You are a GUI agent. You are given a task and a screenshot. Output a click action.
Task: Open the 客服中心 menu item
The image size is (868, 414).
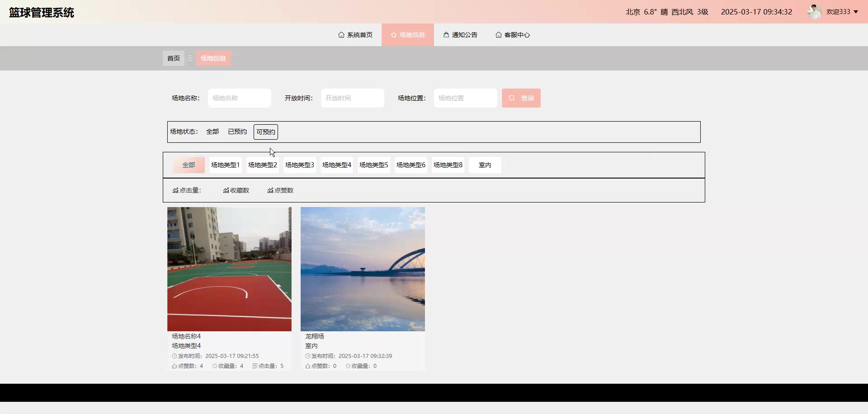513,35
